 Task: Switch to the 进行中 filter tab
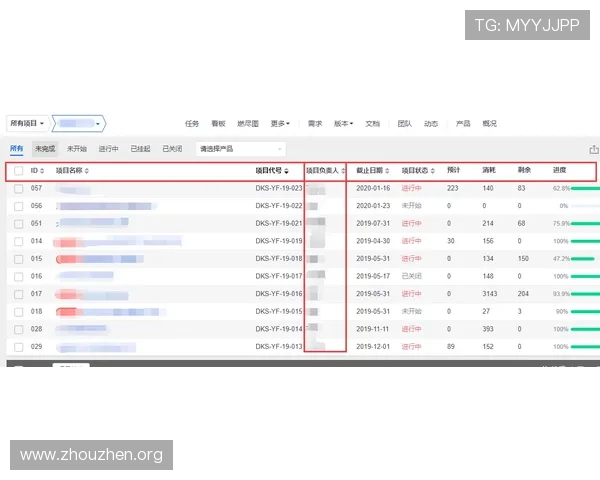tap(108, 149)
